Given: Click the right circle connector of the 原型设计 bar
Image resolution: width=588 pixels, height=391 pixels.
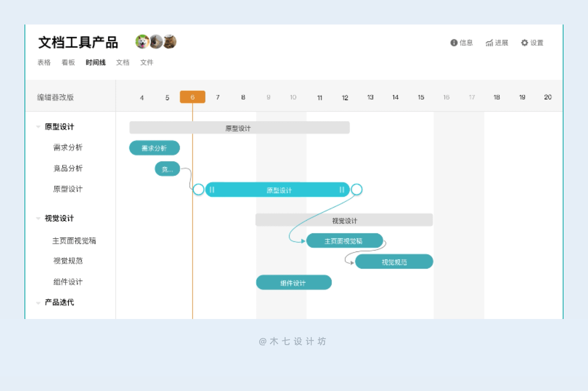Looking at the screenshot, I should [356, 189].
